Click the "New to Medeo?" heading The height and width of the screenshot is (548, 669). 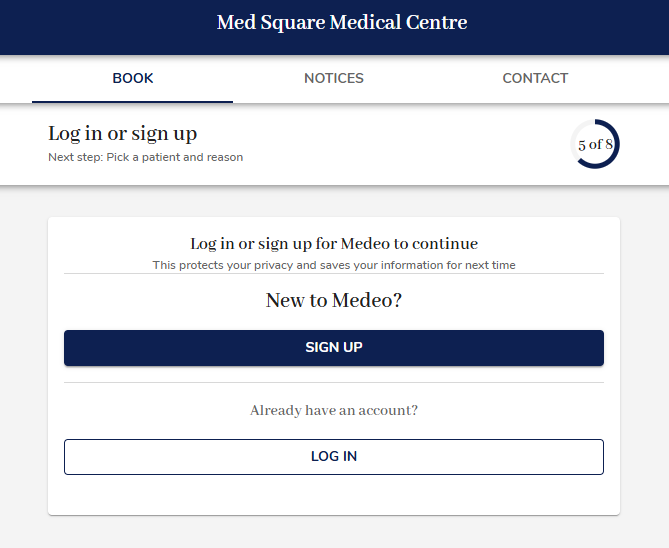click(334, 300)
